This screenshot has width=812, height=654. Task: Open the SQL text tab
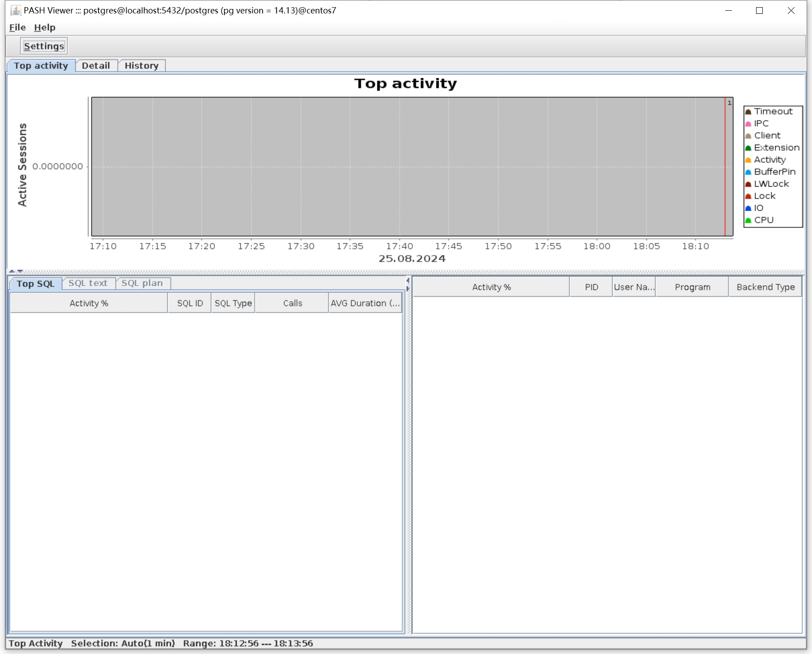[88, 283]
